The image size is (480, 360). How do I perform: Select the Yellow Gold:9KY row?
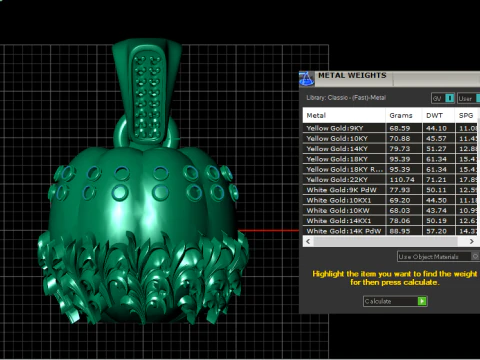390,128
